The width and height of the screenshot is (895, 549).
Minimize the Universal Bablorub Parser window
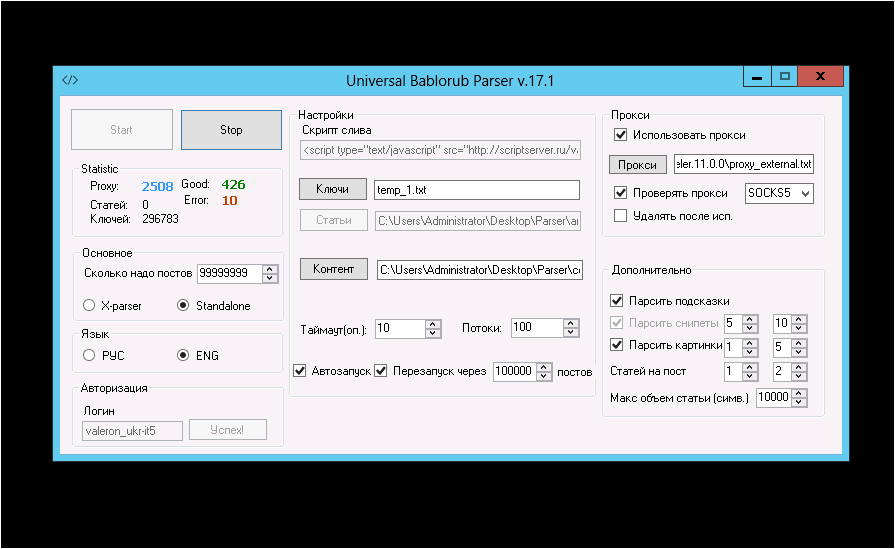pyautogui.click(x=757, y=76)
